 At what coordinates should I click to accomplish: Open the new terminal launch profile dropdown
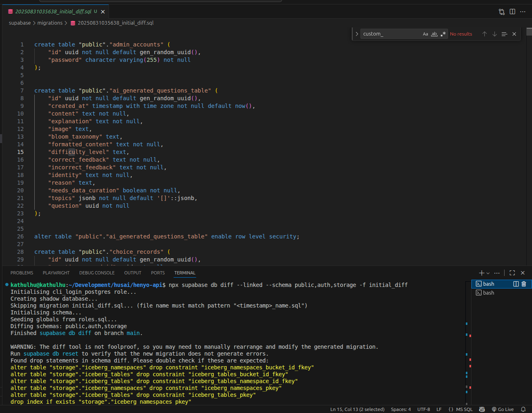(488, 273)
